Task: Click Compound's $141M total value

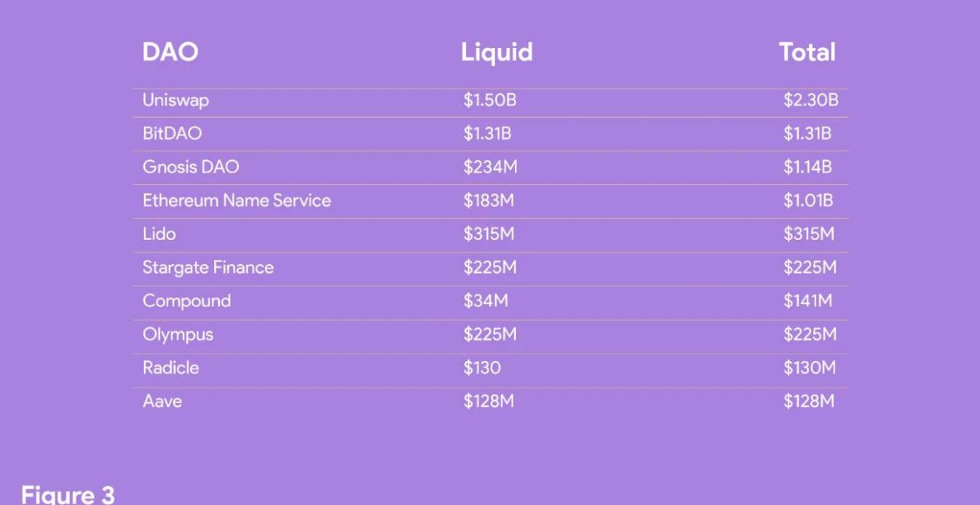Action: [807, 301]
